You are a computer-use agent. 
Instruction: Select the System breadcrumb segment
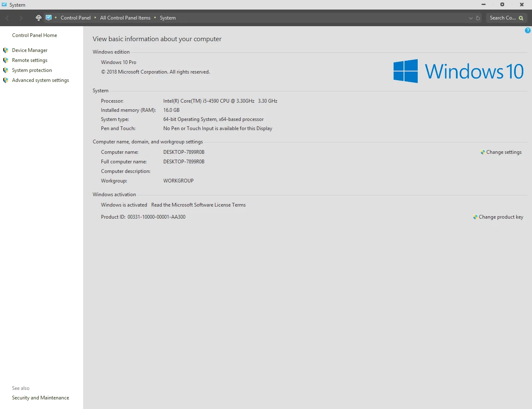[x=168, y=18]
